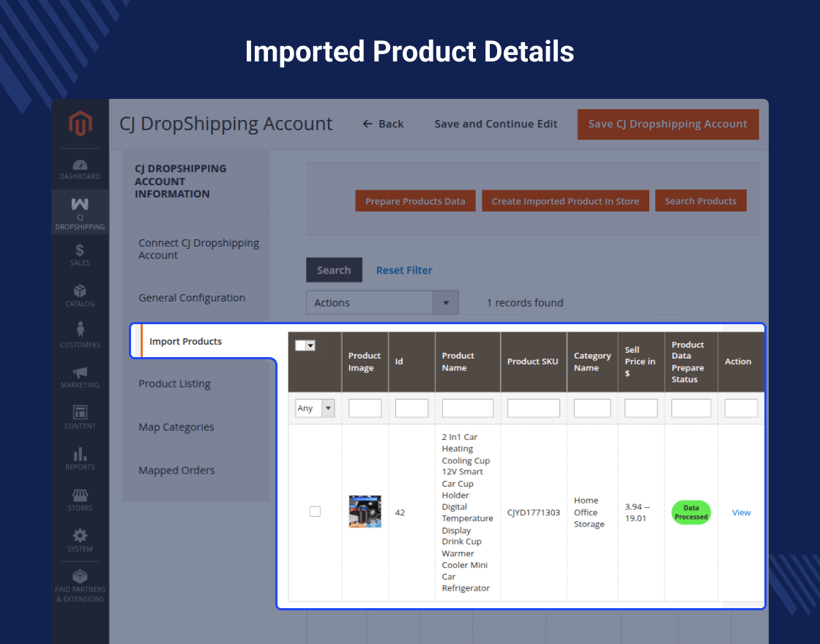820x644 pixels.
Task: Click Save CJ Dropshipping Account button
Action: (668, 124)
